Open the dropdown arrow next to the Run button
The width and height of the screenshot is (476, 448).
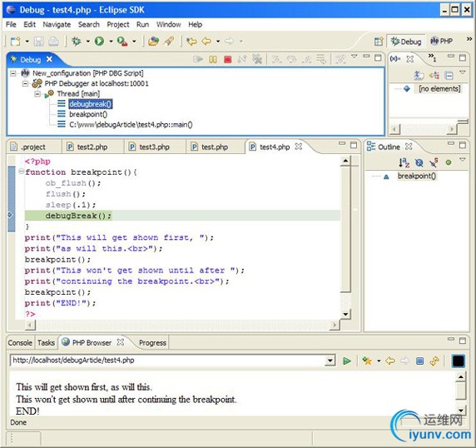coord(111,41)
